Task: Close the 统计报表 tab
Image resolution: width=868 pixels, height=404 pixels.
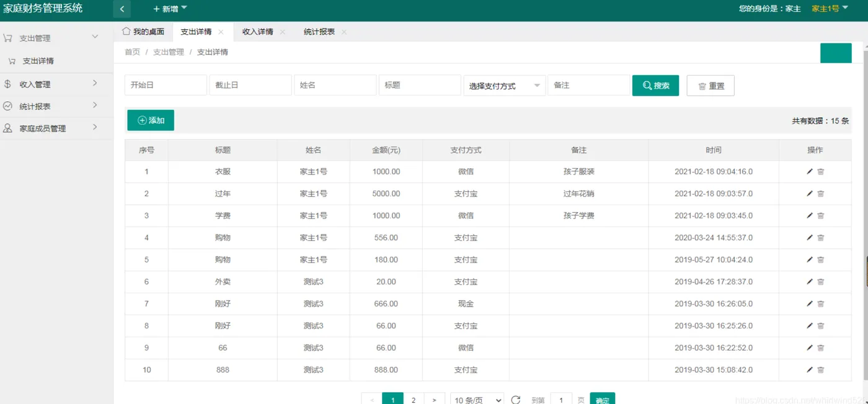Action: click(x=344, y=32)
